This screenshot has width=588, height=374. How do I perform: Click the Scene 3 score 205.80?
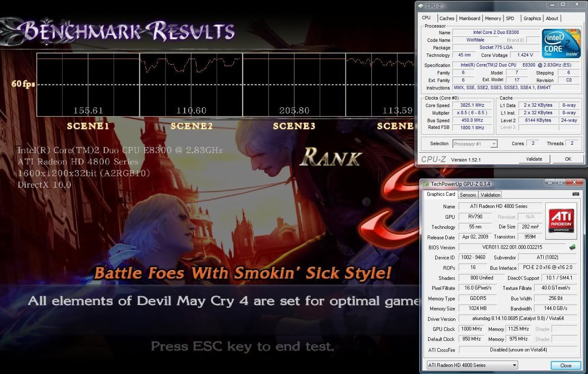point(294,110)
